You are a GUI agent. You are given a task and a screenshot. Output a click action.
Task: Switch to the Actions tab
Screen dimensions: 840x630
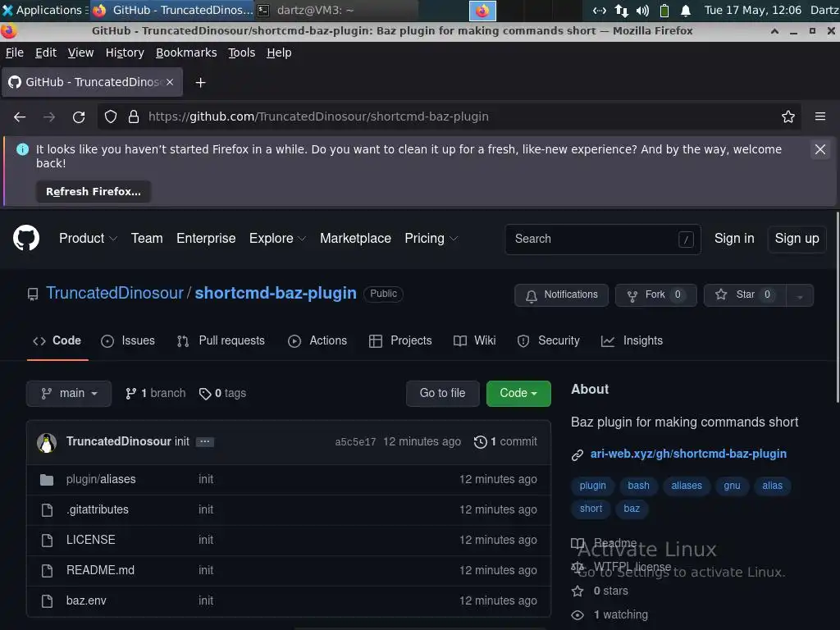click(317, 341)
